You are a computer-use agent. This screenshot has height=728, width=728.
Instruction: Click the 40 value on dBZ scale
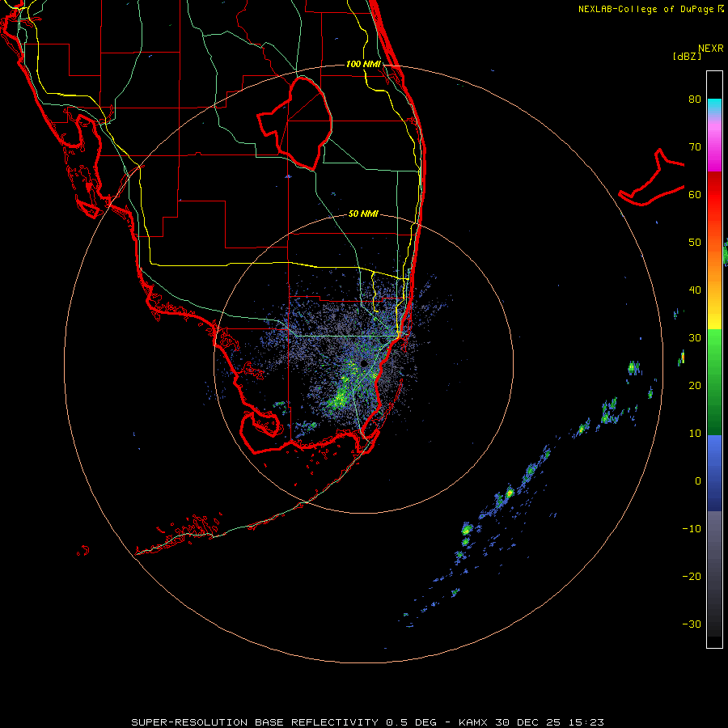click(x=695, y=290)
